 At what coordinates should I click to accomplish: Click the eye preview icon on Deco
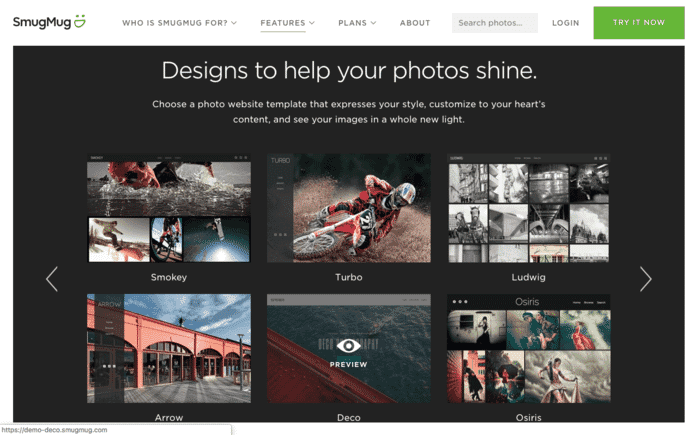pos(348,345)
